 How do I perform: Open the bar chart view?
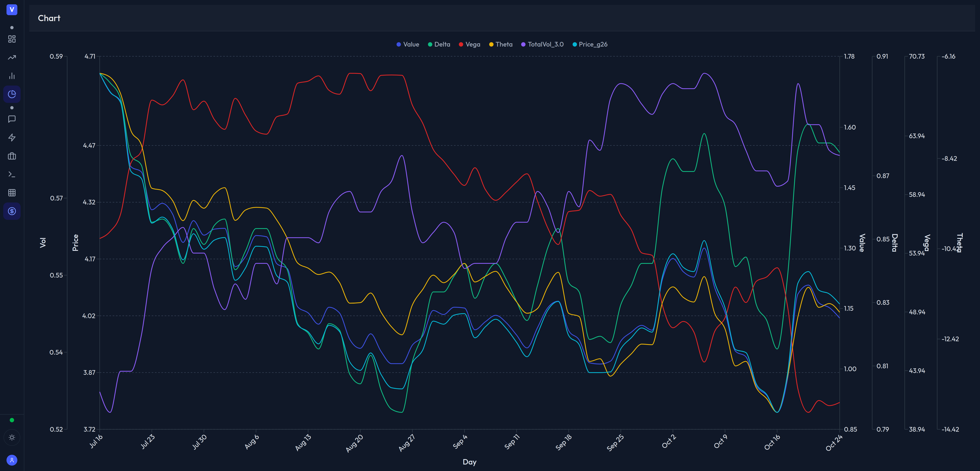point(12,76)
